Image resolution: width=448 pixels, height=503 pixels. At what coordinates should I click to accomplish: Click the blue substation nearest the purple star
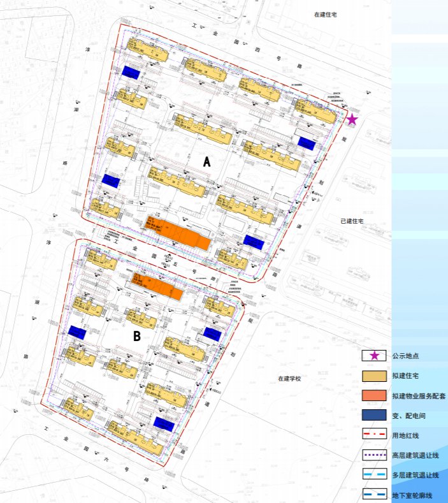[307, 143]
